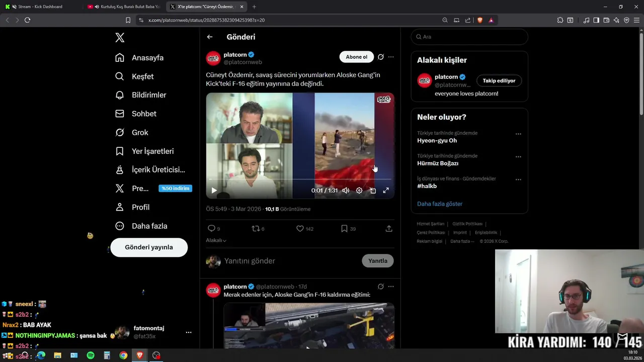Open Gizlilik Politikası footer link
The height and width of the screenshot is (362, 644).
467,224
